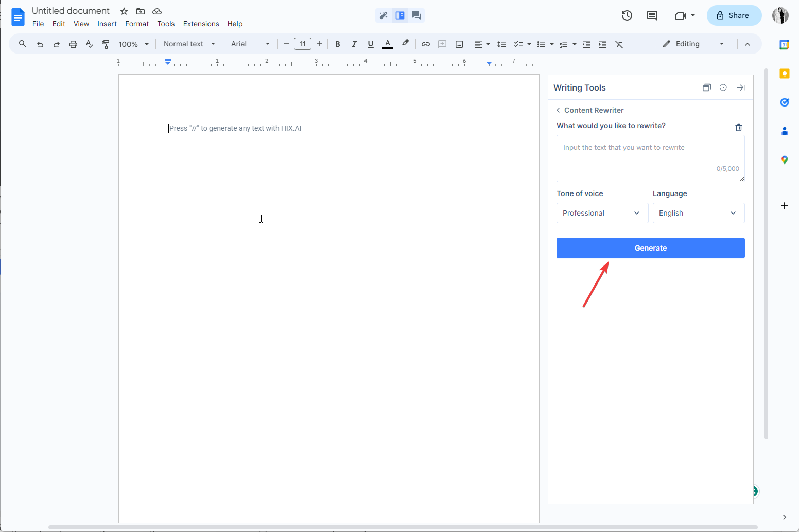Viewport: 799px width, 532px height.
Task: Open the Language English dropdown
Action: pyautogui.click(x=699, y=213)
